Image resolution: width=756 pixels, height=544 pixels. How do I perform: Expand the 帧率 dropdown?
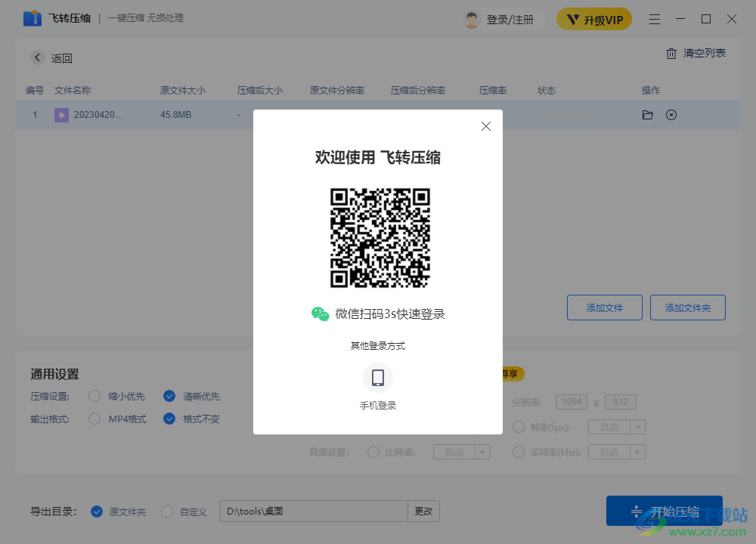click(x=638, y=427)
